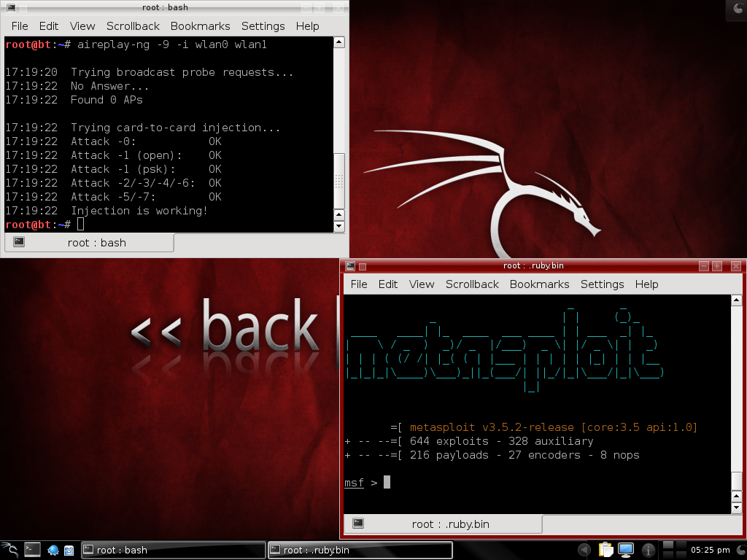The width and height of the screenshot is (747, 560).
Task: Click "Found 0 APs" line
Action: point(107,100)
